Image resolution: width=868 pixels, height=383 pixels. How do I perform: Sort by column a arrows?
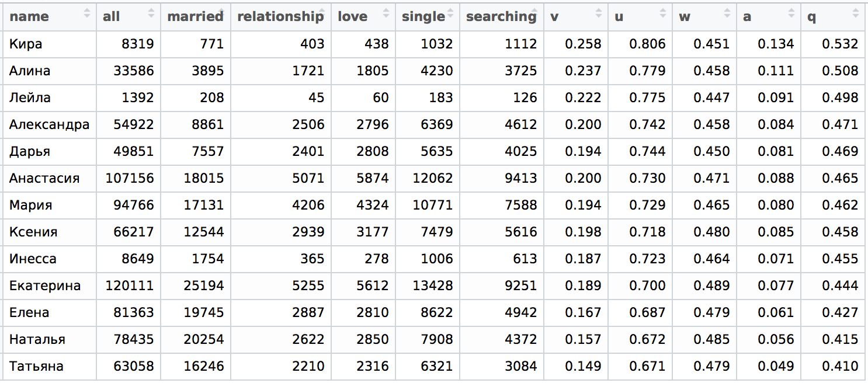pyautogui.click(x=792, y=12)
